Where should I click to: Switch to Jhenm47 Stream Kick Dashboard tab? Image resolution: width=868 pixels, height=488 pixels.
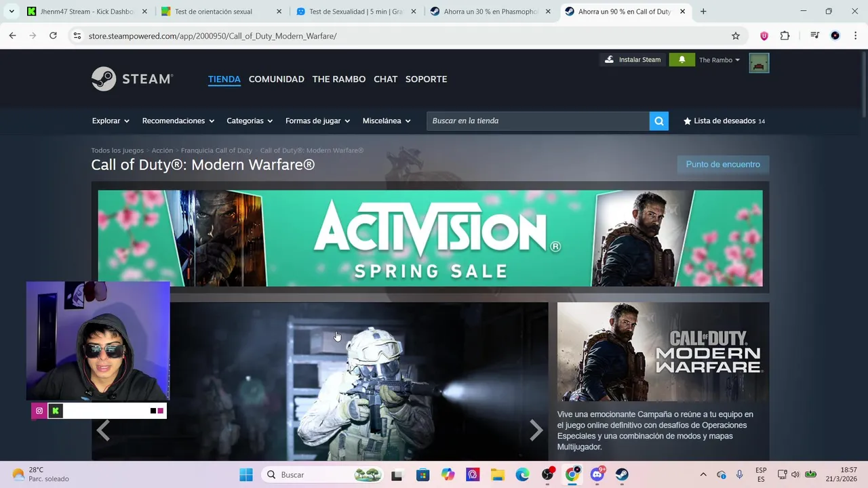coord(87,12)
